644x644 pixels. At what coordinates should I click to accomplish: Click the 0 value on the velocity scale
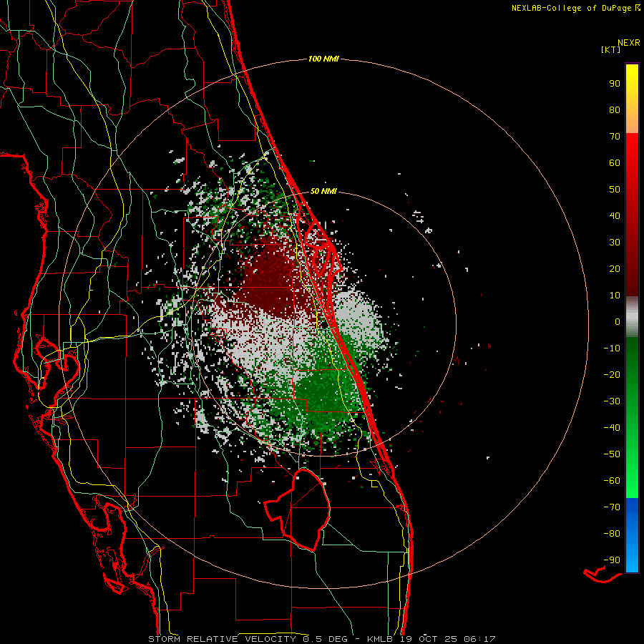(618, 321)
